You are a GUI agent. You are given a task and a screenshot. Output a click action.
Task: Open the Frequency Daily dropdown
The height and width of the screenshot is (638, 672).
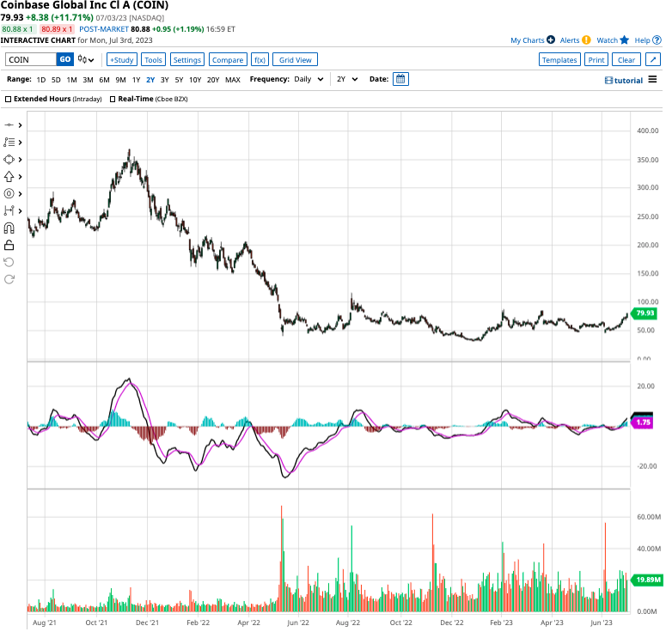coord(309,79)
